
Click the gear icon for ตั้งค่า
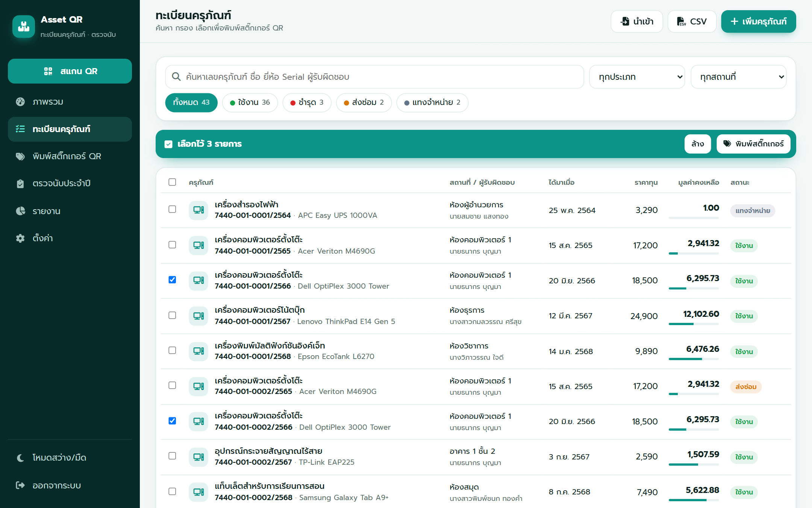click(x=20, y=238)
